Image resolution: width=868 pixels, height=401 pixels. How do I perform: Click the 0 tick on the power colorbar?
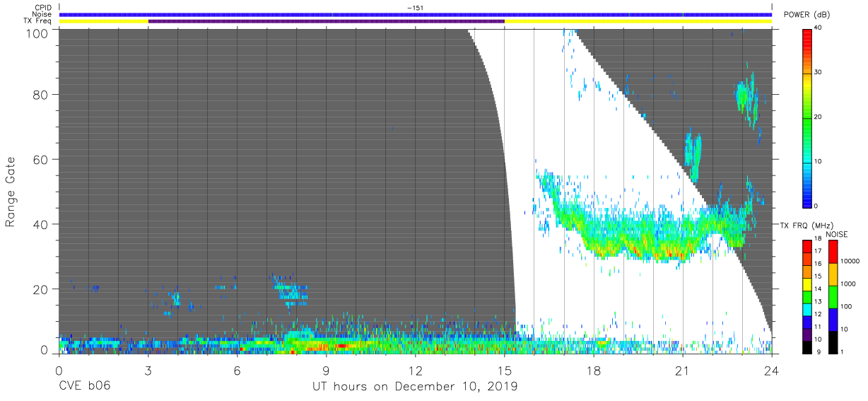click(816, 206)
